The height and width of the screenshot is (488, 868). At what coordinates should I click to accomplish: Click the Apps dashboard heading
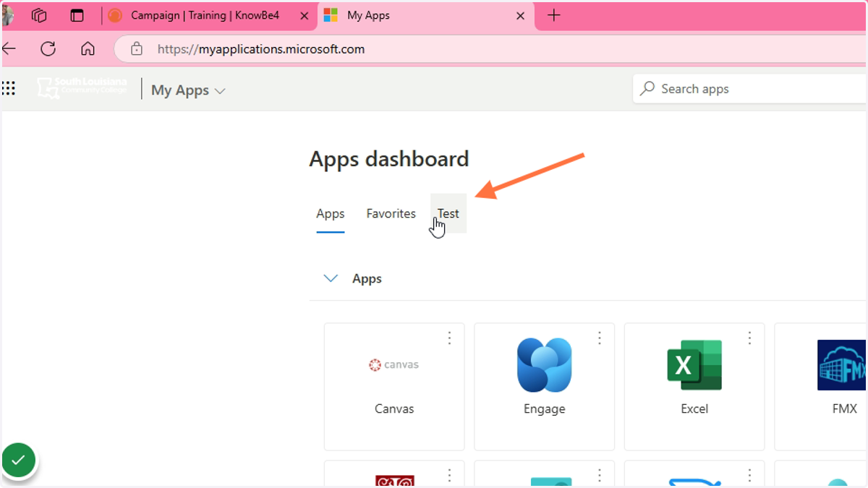[x=389, y=158]
